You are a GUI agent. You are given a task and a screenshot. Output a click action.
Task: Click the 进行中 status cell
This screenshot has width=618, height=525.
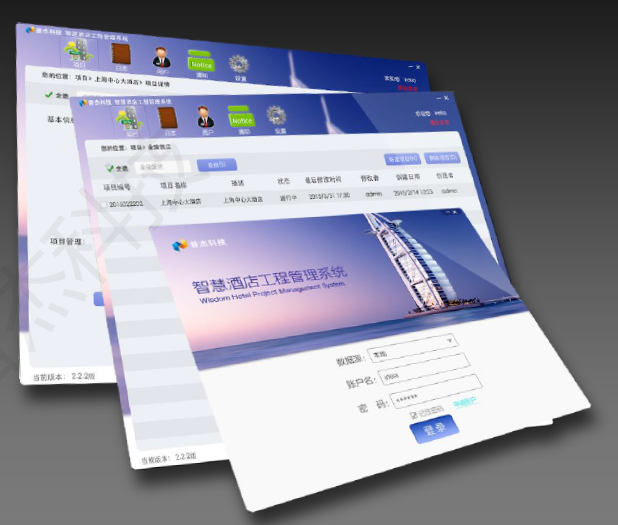(x=288, y=198)
